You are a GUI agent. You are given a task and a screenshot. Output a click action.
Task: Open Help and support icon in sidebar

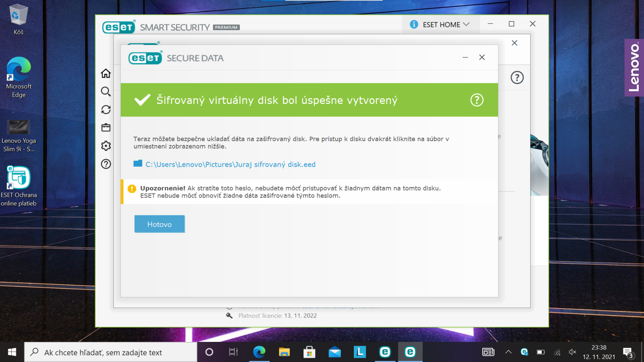(x=106, y=164)
